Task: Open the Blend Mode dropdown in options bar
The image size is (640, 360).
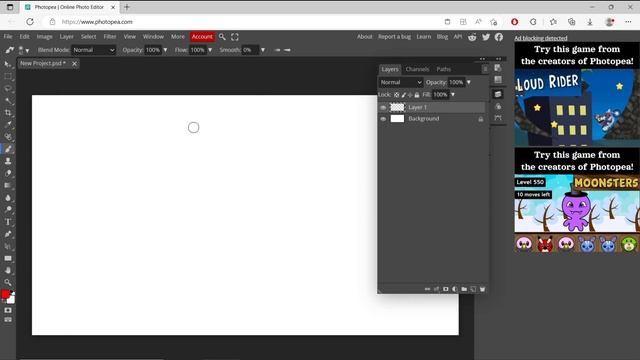Action: 94,50
